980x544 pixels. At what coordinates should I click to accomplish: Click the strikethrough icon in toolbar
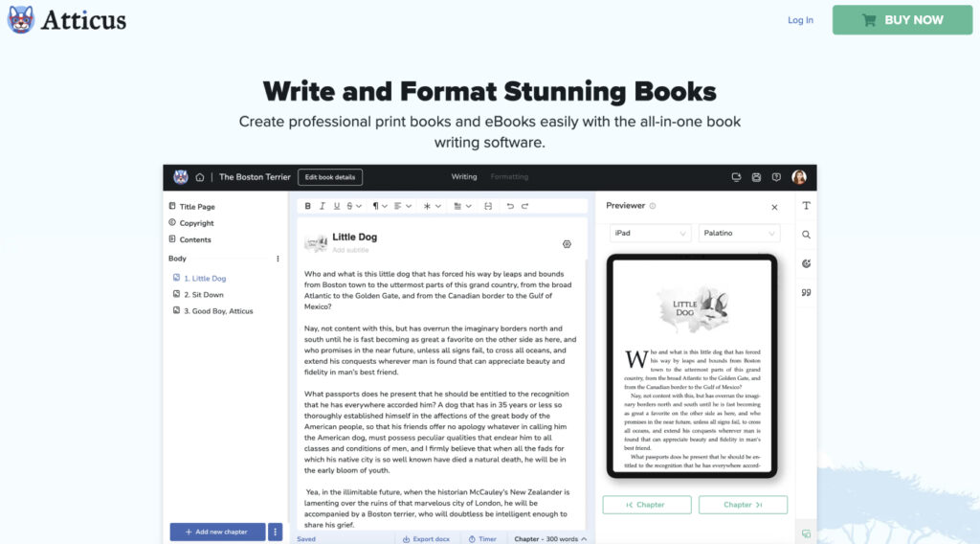tap(350, 206)
